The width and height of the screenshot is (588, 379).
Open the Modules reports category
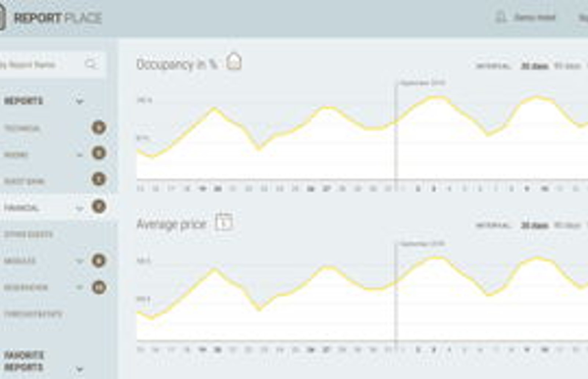point(20,261)
